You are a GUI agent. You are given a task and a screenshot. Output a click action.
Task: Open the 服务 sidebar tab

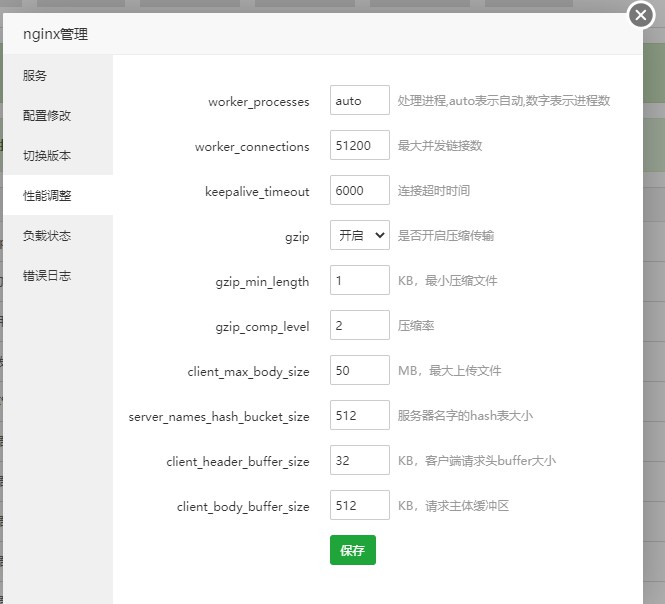pos(58,76)
